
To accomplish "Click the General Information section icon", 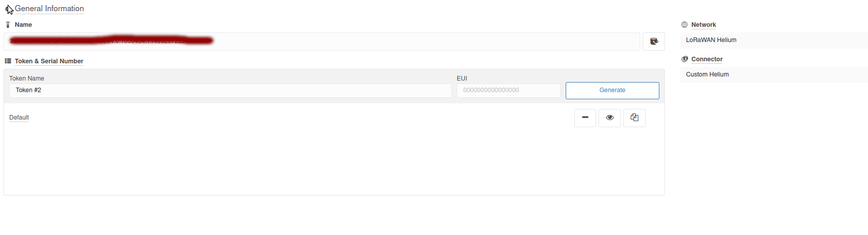I will pos(8,9).
